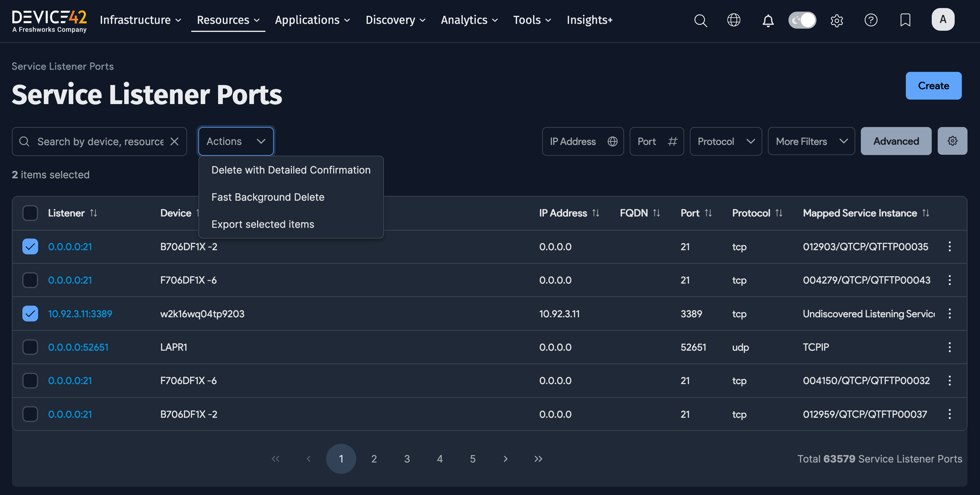
Task: Open notifications via the bell icon
Action: click(768, 21)
